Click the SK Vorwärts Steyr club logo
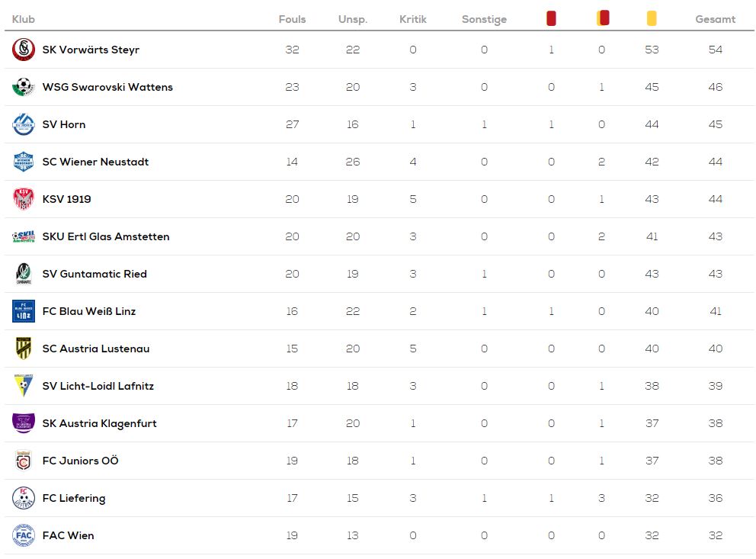The width and height of the screenshot is (756, 559). (23, 50)
